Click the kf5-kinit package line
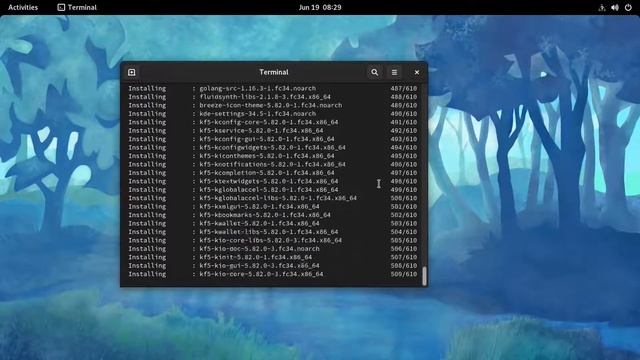 pos(273,257)
